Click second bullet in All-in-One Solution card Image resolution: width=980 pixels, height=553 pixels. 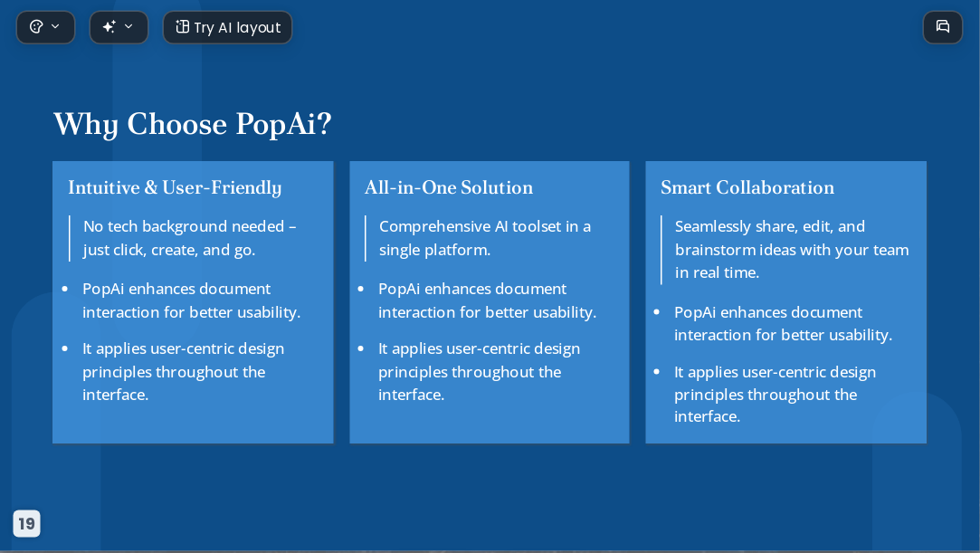(479, 372)
